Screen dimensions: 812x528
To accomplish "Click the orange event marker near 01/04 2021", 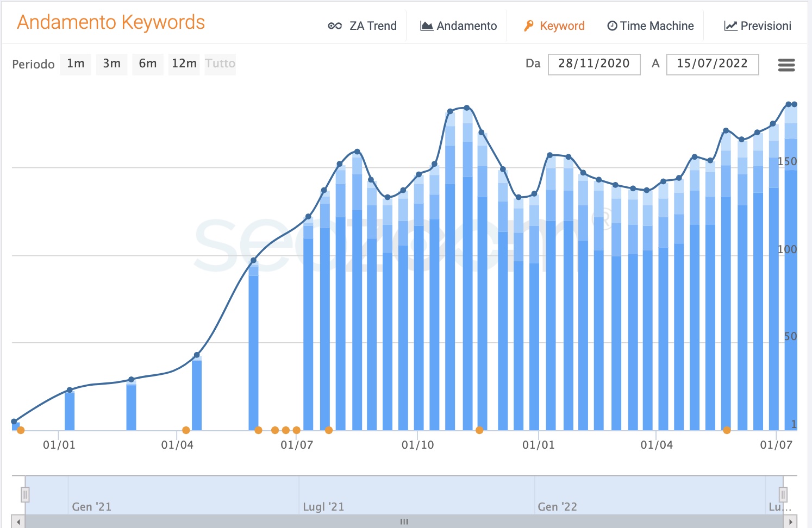I will pyautogui.click(x=186, y=430).
